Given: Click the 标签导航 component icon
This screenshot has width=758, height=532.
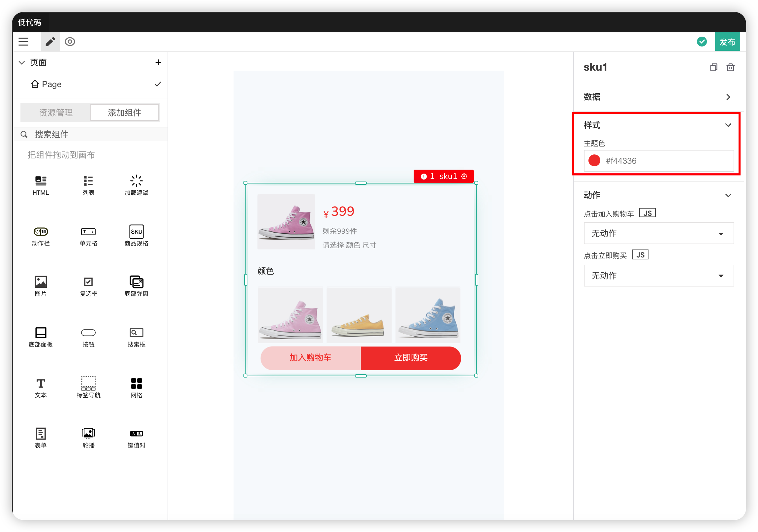Looking at the screenshot, I should [88, 383].
